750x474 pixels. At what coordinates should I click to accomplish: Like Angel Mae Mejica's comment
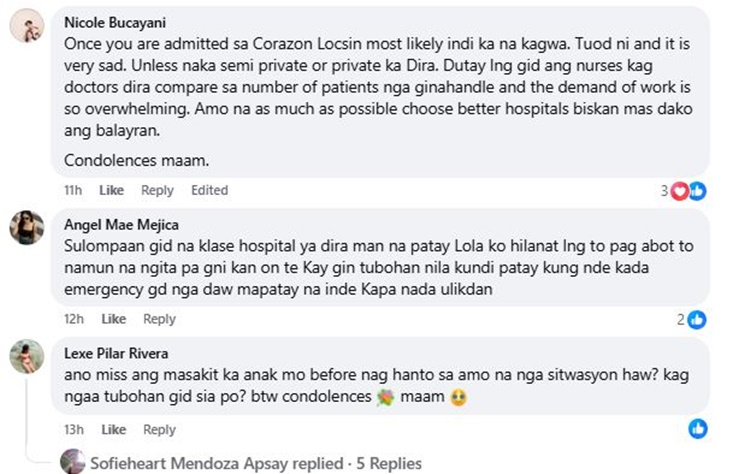pyautogui.click(x=112, y=319)
